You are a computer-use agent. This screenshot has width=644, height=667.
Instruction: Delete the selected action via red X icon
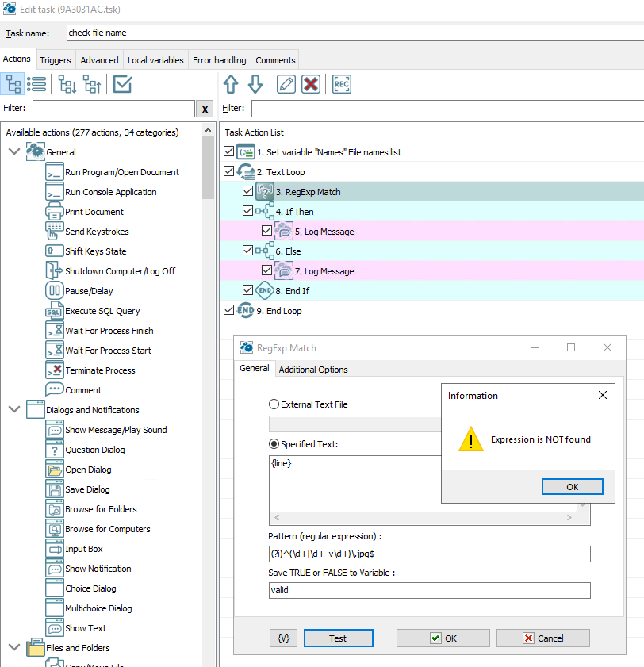pyautogui.click(x=309, y=84)
